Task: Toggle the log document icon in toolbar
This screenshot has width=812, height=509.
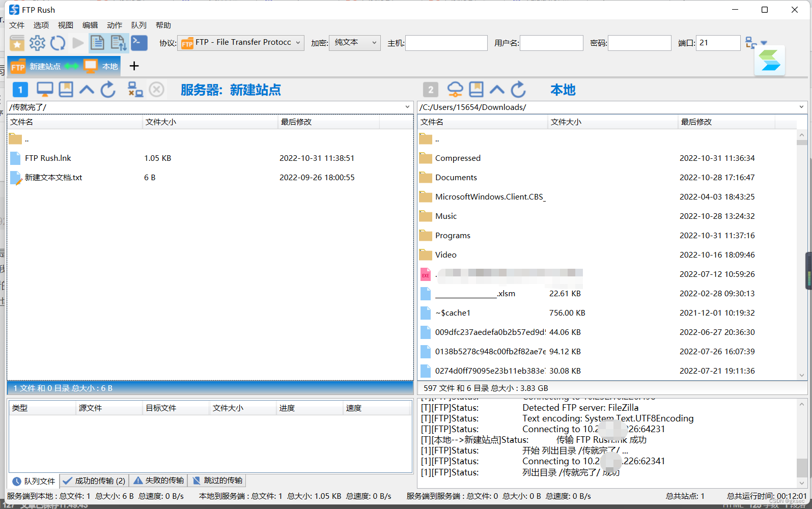Action: tap(97, 43)
